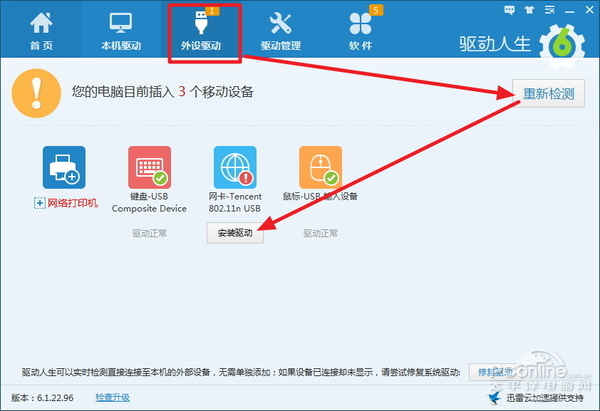The width and height of the screenshot is (600, 411).
Task: Minimize the 驱动人生 window
Action: [x=570, y=11]
